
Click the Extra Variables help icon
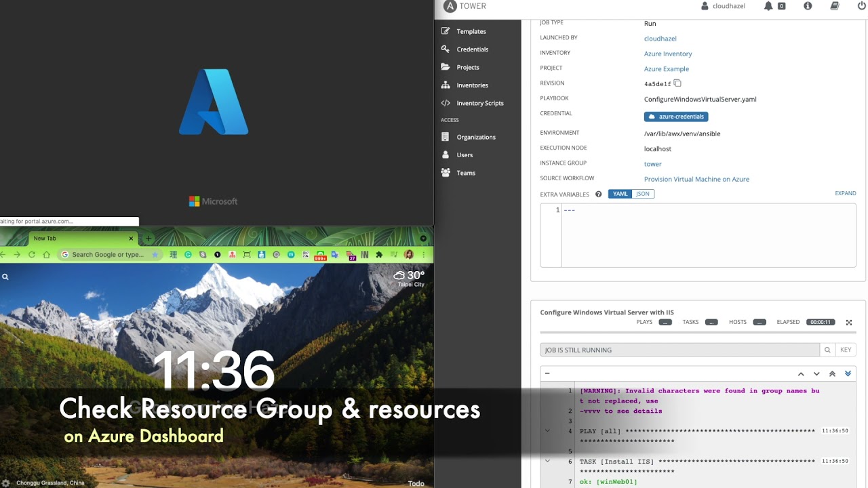click(x=599, y=194)
